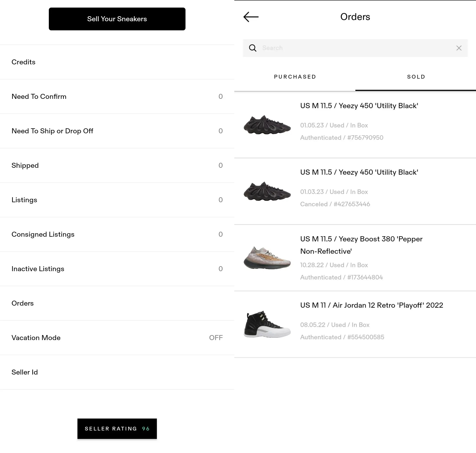Open Need To Confirm section
The image size is (476, 453).
(x=117, y=97)
